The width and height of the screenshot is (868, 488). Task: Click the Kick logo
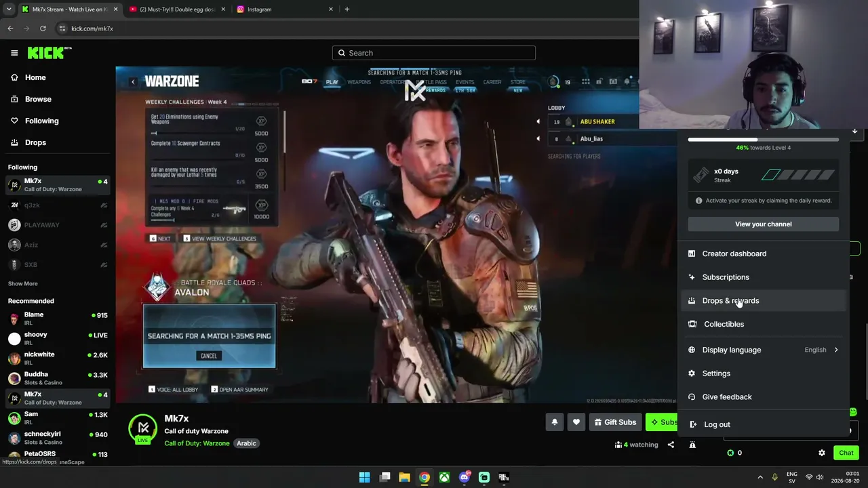(50, 53)
